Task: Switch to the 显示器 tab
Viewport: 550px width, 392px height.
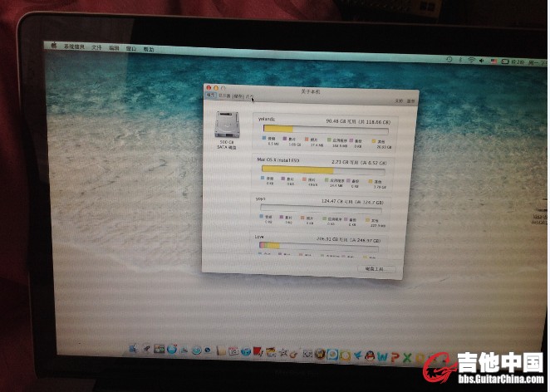Action: 223,96
